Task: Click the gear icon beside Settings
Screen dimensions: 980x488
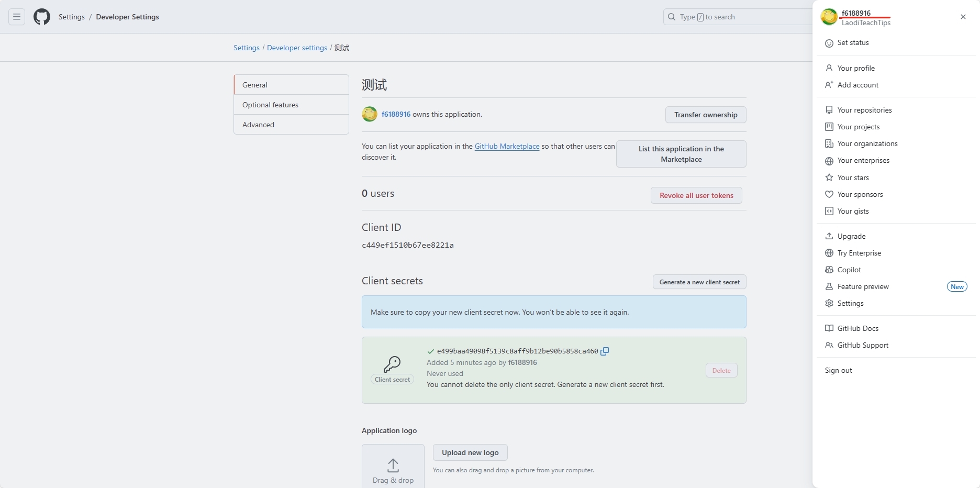Action: (829, 303)
